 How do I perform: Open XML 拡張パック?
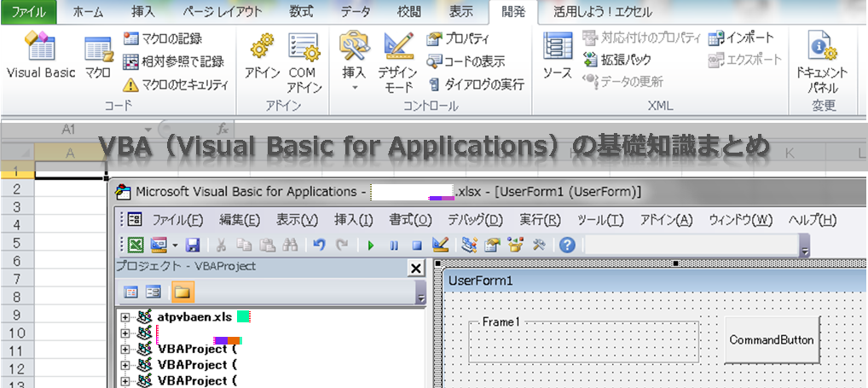click(618, 59)
